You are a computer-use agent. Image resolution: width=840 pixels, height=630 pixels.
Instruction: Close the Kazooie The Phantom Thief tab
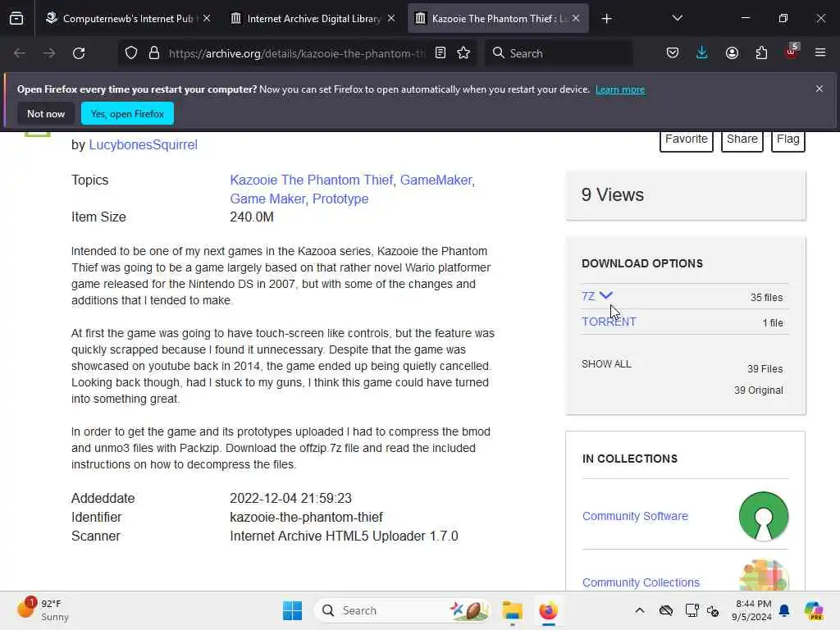pyautogui.click(x=576, y=19)
